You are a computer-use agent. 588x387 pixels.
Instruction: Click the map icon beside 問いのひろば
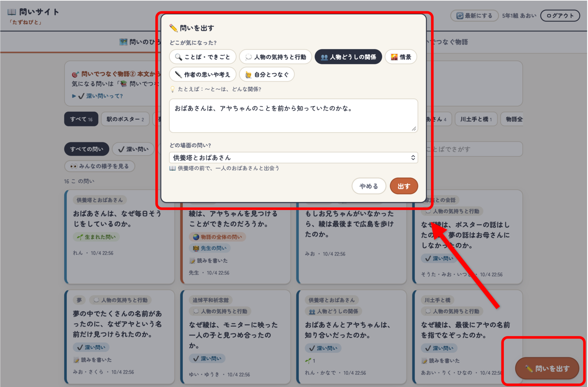(x=123, y=42)
